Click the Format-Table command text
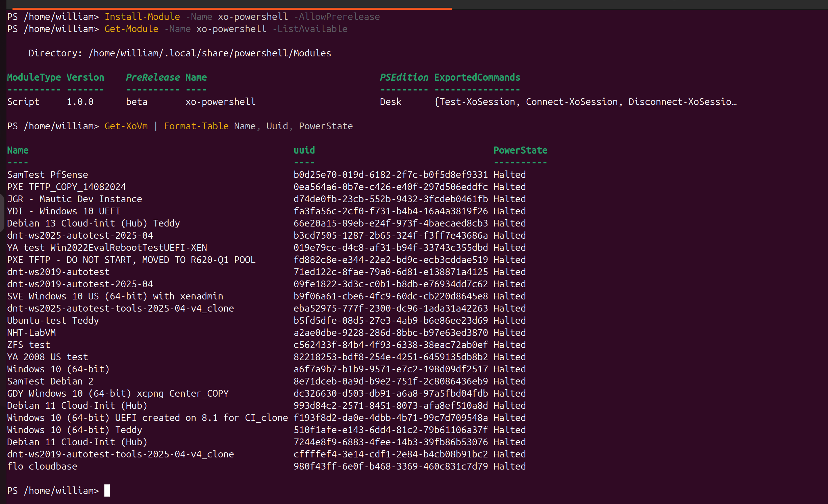 [x=196, y=126]
